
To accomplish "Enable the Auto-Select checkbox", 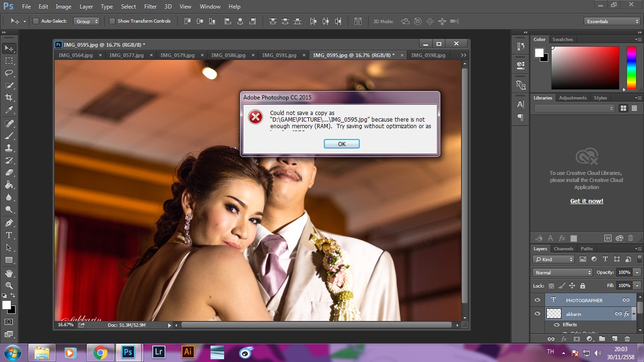I will coord(36,21).
